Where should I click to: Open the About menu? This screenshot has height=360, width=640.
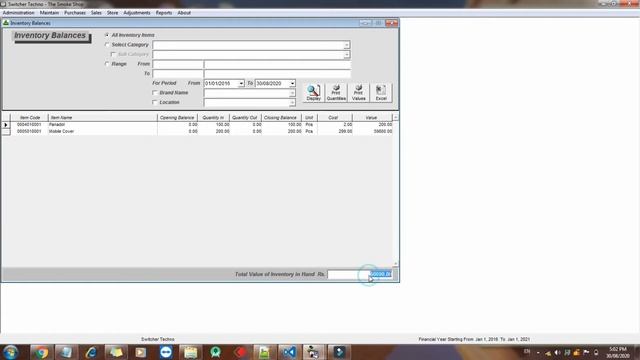(184, 13)
